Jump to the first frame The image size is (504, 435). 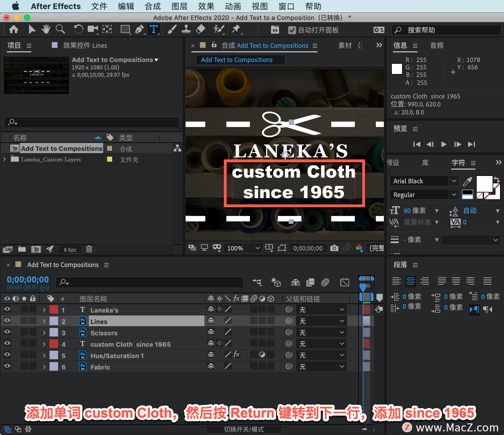pos(417,144)
